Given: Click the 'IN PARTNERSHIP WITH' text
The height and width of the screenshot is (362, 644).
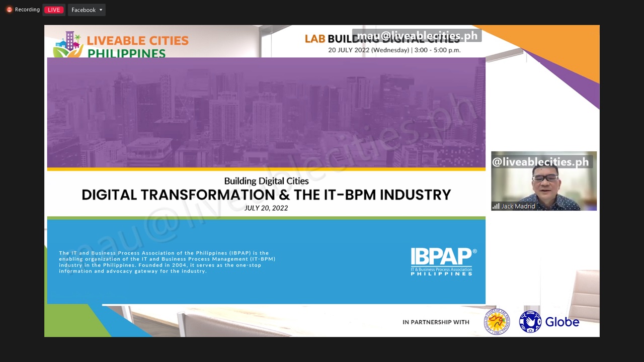Looking at the screenshot, I should coord(436,322).
